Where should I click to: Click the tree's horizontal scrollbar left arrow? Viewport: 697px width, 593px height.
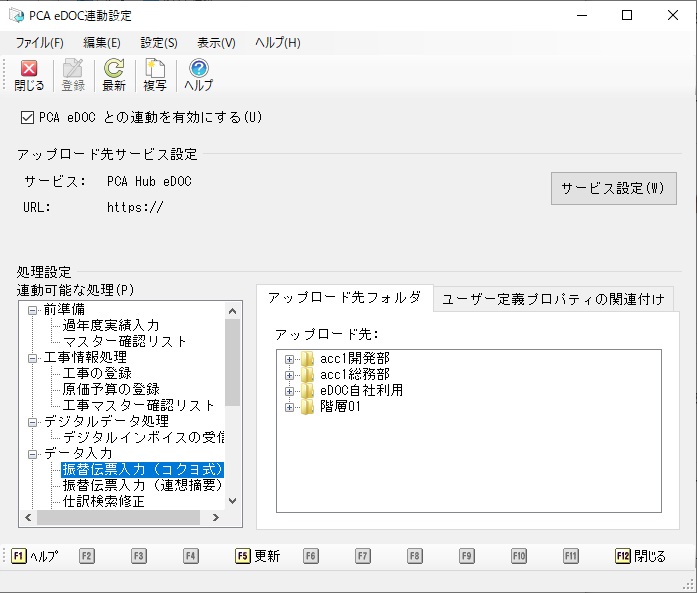28,517
